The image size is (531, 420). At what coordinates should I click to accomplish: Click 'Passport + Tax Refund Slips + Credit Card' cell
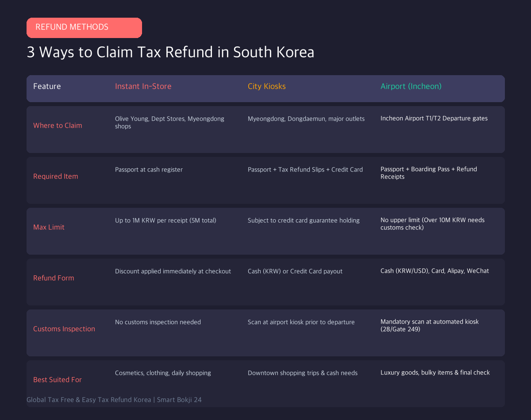click(305, 169)
